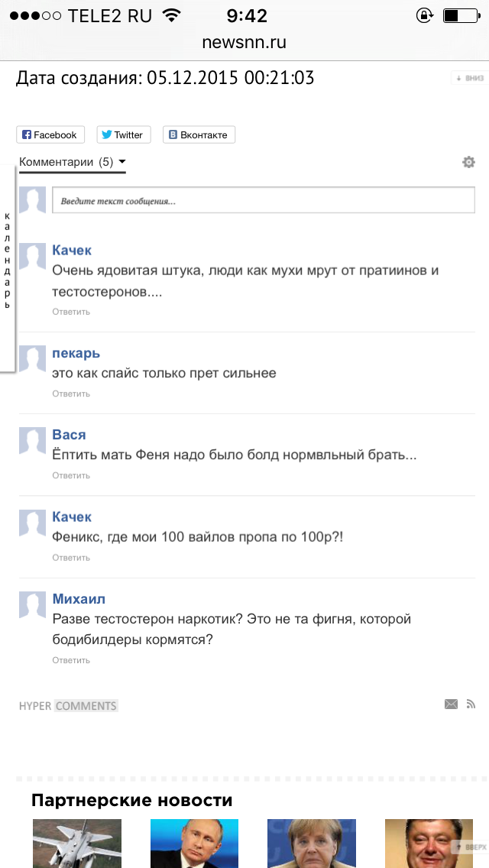489x868 pixels.
Task: Open the profile name "пекарь"
Action: click(76, 353)
